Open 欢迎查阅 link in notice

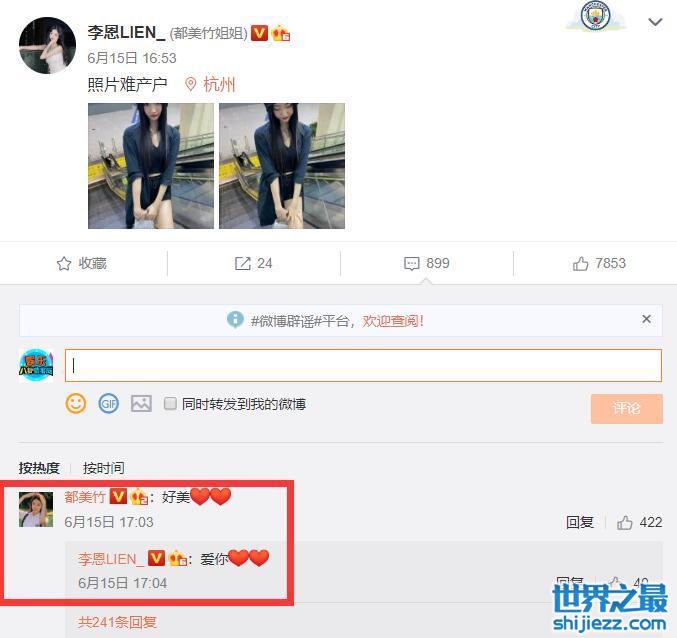pos(392,321)
